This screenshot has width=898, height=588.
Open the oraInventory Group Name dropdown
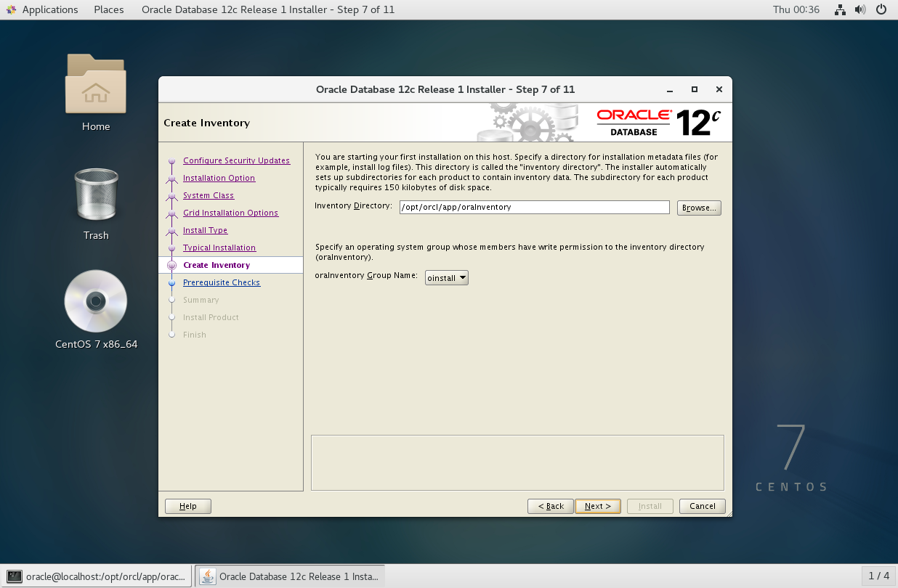(x=447, y=277)
